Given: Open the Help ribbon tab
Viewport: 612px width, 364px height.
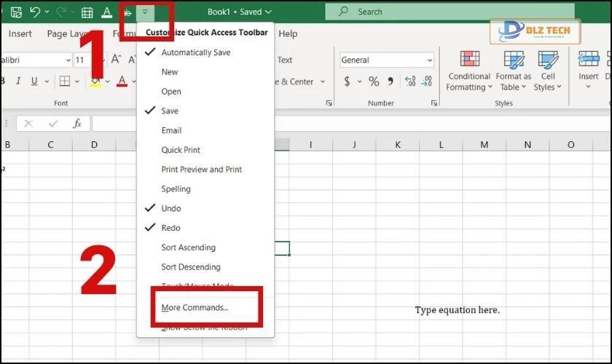Looking at the screenshot, I should (x=288, y=33).
